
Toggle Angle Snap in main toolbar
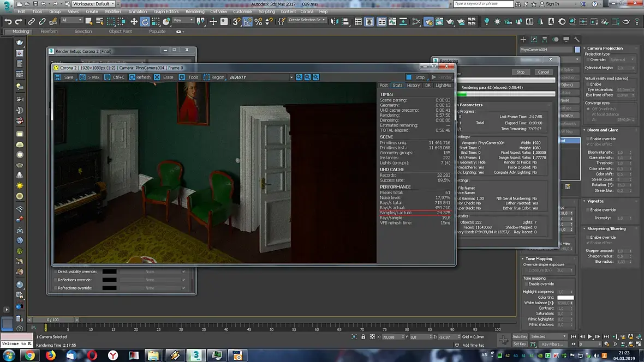pyautogui.click(x=248, y=22)
